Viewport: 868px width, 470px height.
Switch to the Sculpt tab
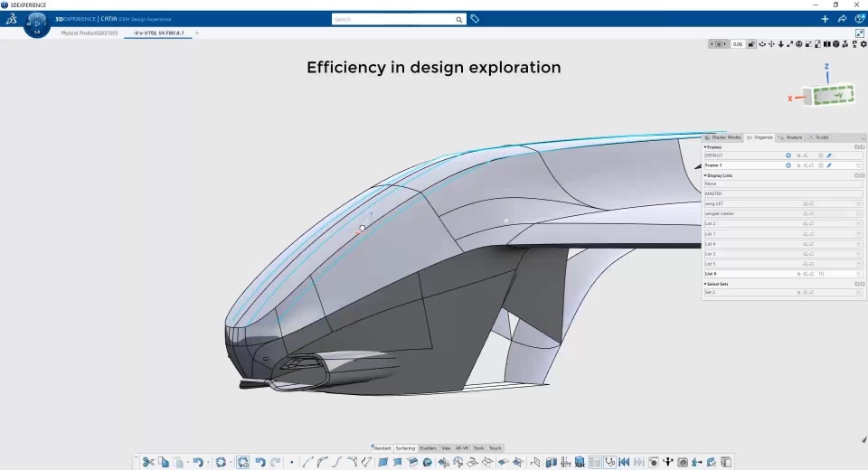tap(819, 137)
